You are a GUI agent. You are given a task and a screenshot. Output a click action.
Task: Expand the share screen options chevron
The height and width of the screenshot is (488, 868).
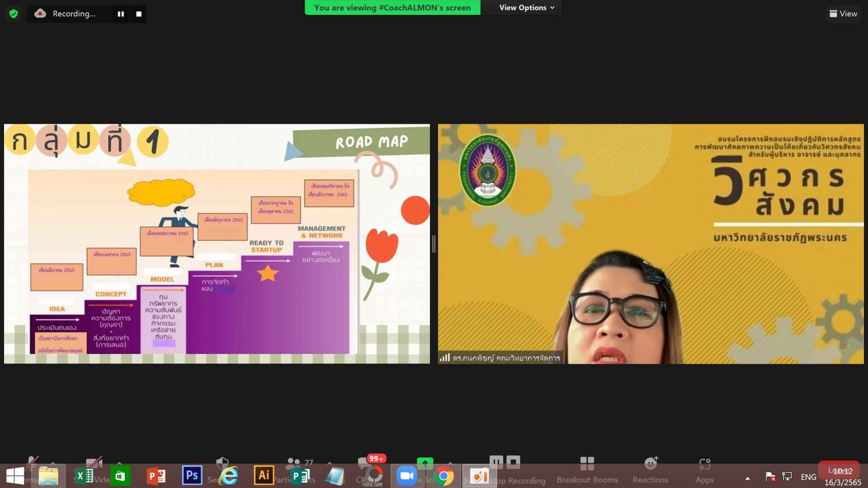pyautogui.click(x=450, y=463)
